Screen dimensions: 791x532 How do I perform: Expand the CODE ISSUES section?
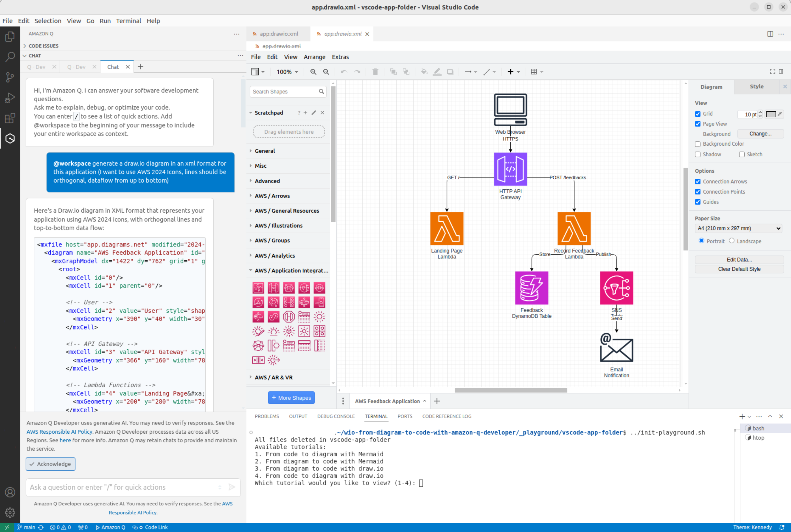tap(44, 46)
